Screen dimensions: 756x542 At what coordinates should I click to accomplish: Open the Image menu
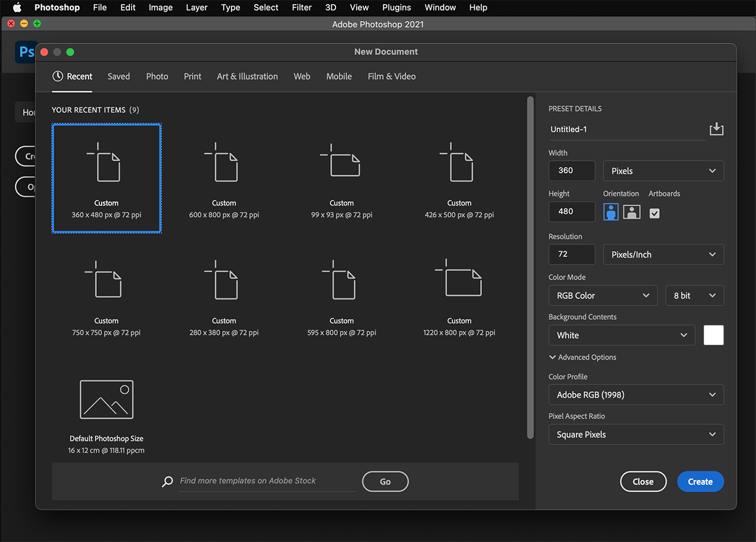[x=161, y=8]
